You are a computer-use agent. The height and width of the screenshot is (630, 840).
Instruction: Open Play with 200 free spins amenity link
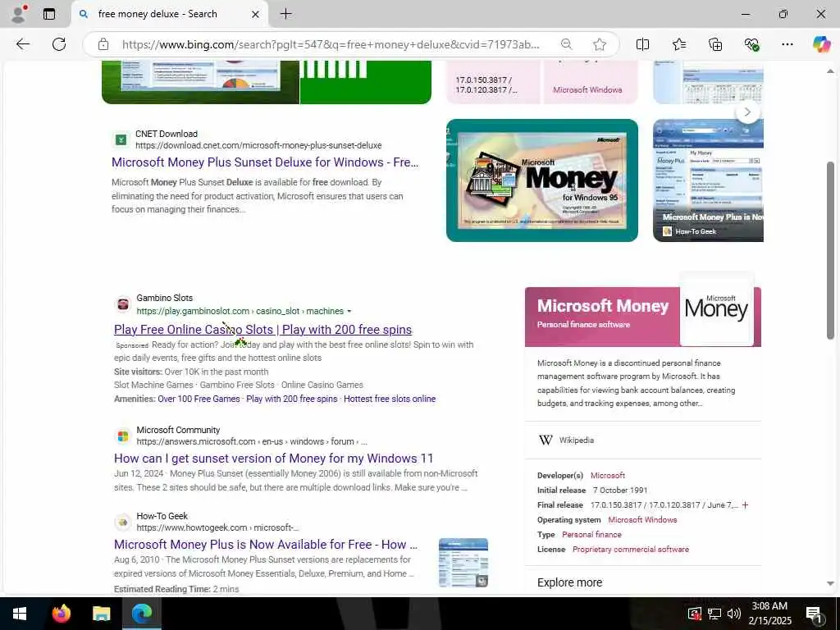pos(292,399)
